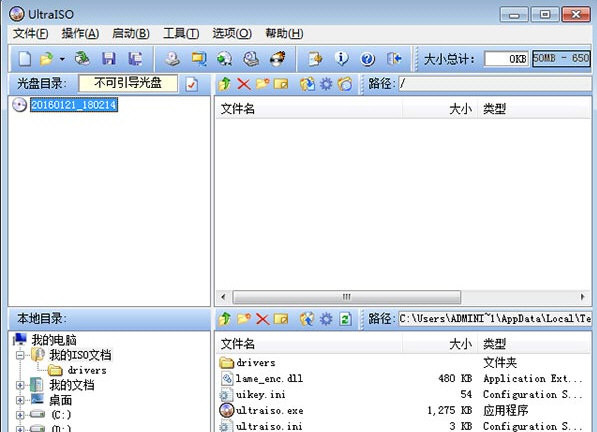This screenshot has height=432, width=597.
Task: Click the total size 0KB field
Action: (x=506, y=59)
